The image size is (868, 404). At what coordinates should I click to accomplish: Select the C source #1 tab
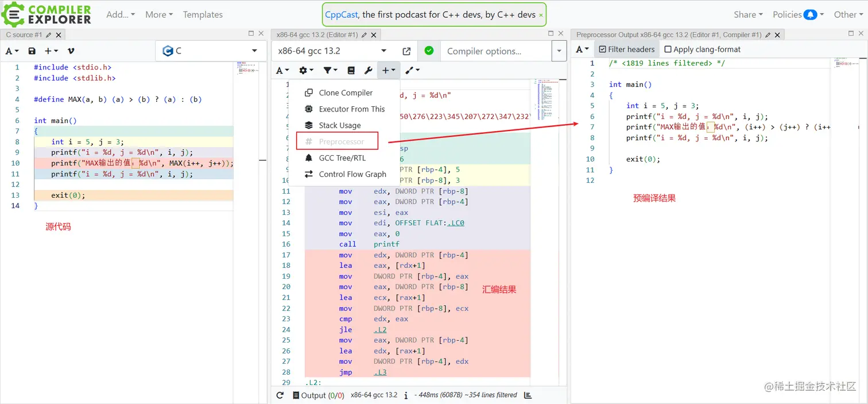pyautogui.click(x=24, y=35)
